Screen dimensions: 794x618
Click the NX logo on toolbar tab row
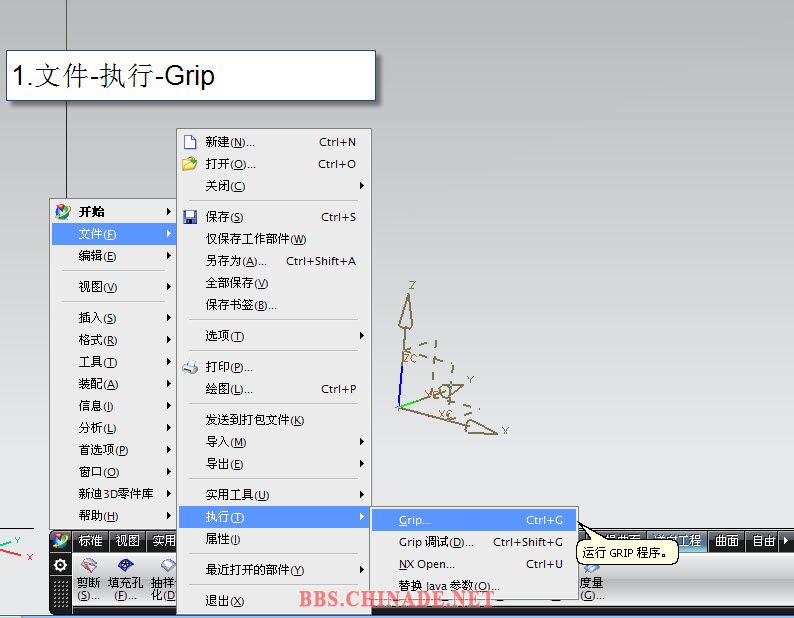tap(60, 540)
